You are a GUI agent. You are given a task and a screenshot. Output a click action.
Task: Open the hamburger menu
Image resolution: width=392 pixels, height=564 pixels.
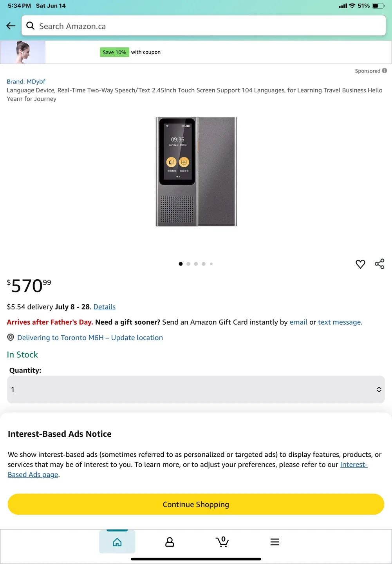point(275,542)
